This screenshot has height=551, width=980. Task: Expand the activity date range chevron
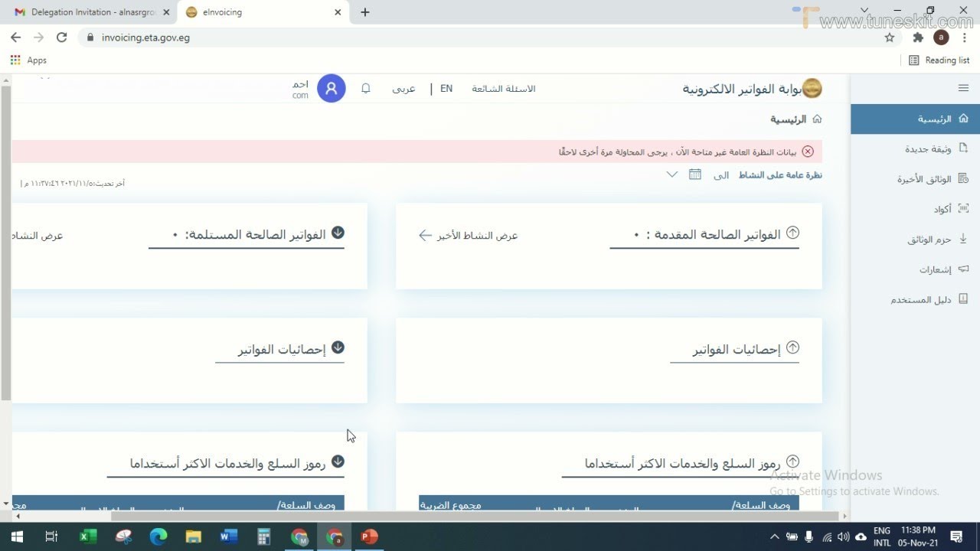[x=672, y=174]
